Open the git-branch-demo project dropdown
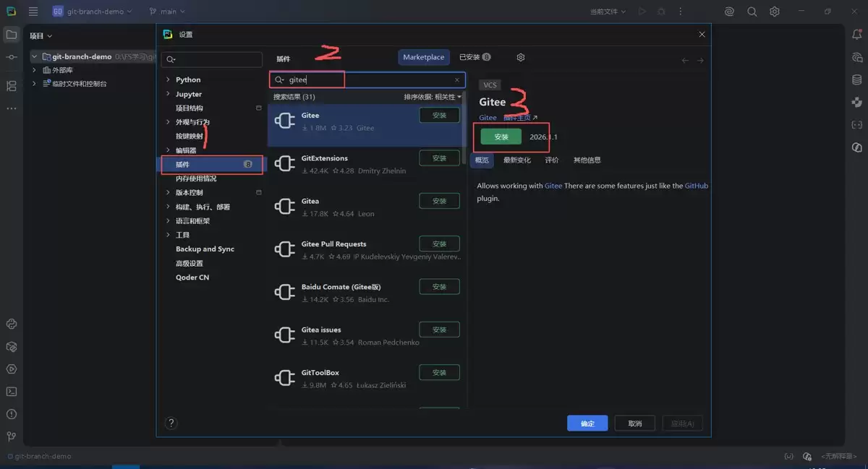The width and height of the screenshot is (868, 469). 93,12
